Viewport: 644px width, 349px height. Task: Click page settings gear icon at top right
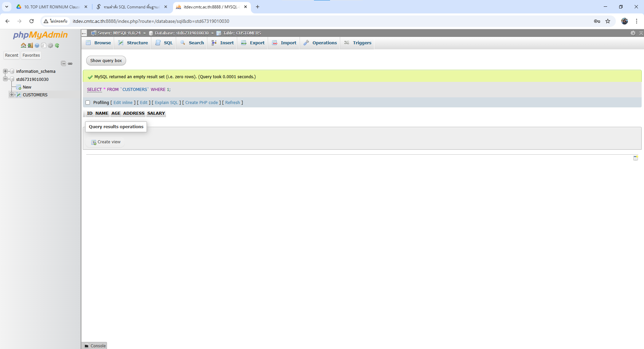[633, 33]
